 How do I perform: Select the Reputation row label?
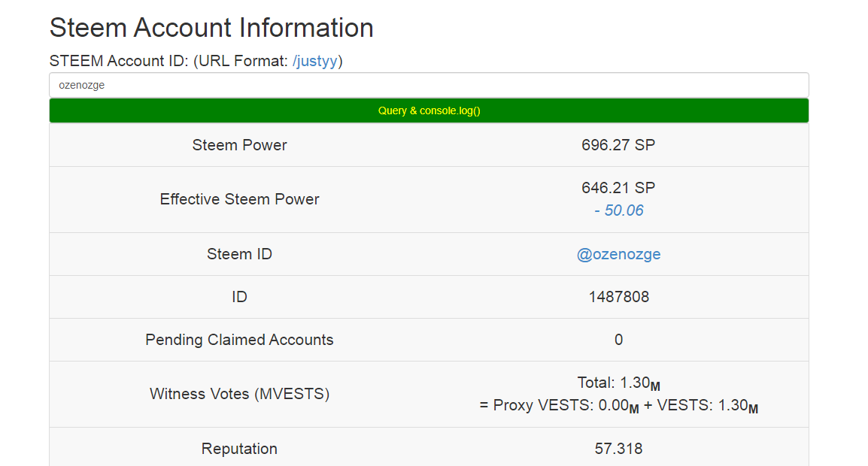coord(239,449)
